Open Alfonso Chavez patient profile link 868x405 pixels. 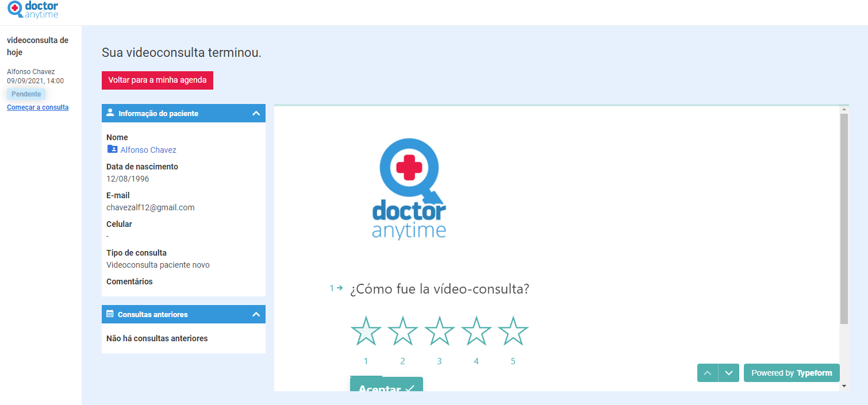[148, 150]
